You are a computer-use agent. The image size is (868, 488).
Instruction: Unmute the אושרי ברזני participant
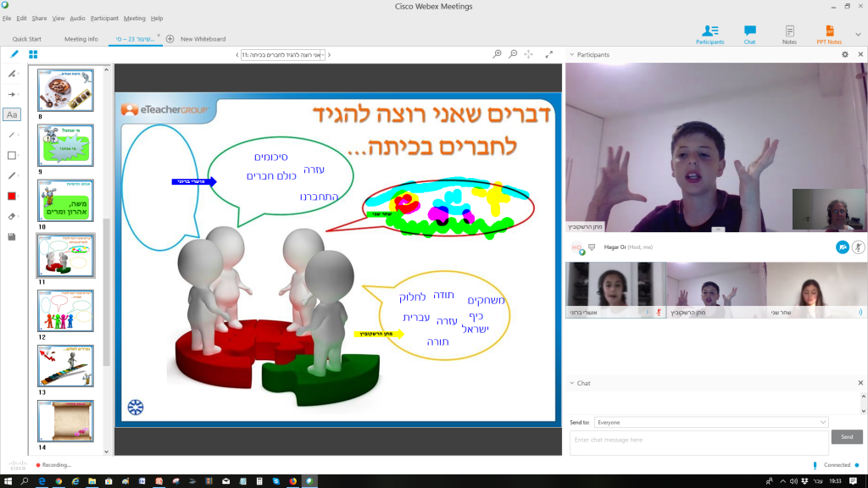[658, 313]
